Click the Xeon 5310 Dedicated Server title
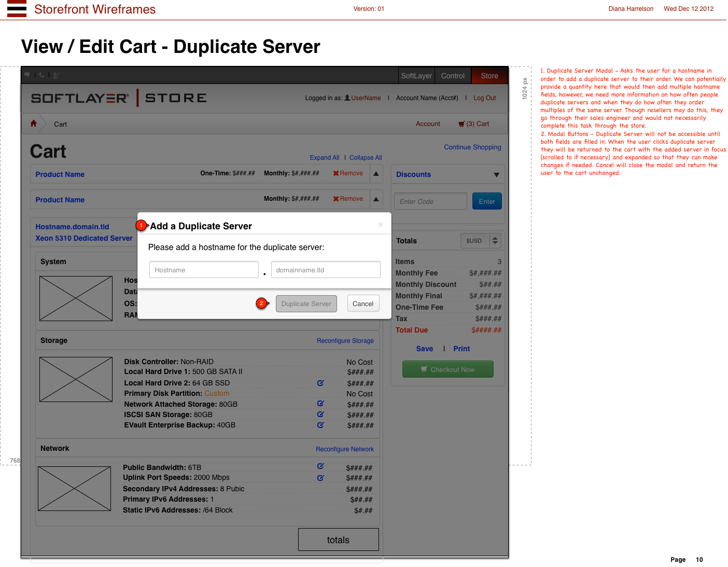The width and height of the screenshot is (728, 567). point(84,238)
